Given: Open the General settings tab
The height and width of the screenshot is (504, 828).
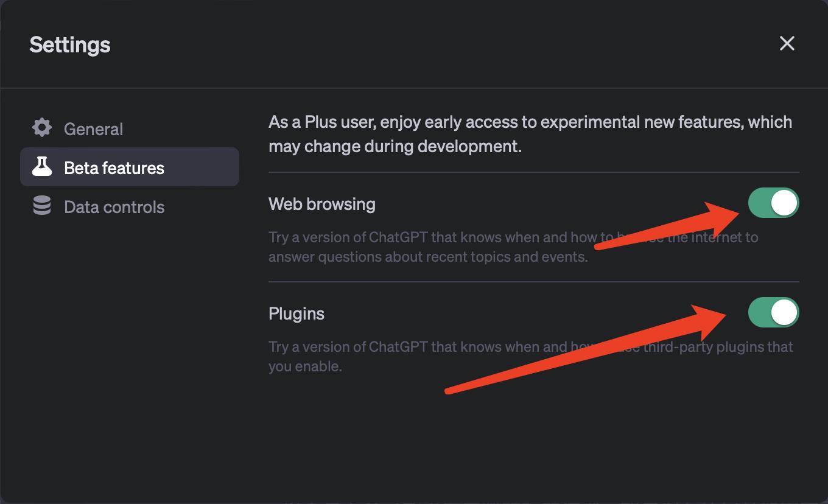Looking at the screenshot, I should click(93, 129).
